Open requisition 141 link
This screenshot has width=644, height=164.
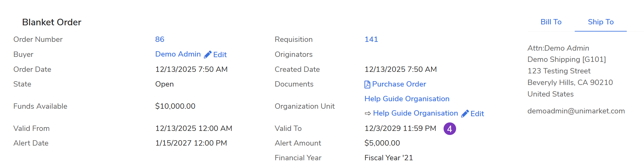tap(371, 39)
